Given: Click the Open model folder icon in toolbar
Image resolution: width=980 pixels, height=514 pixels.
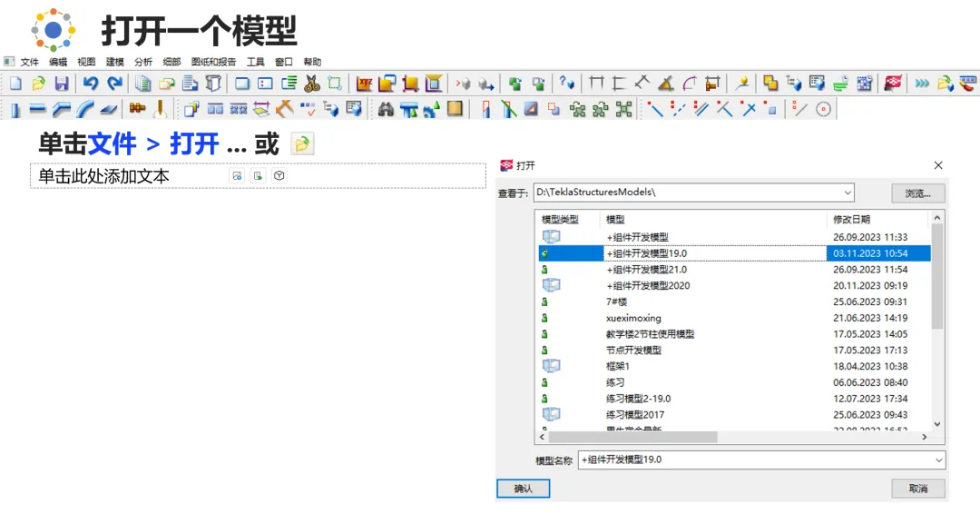Looking at the screenshot, I should coord(39,84).
